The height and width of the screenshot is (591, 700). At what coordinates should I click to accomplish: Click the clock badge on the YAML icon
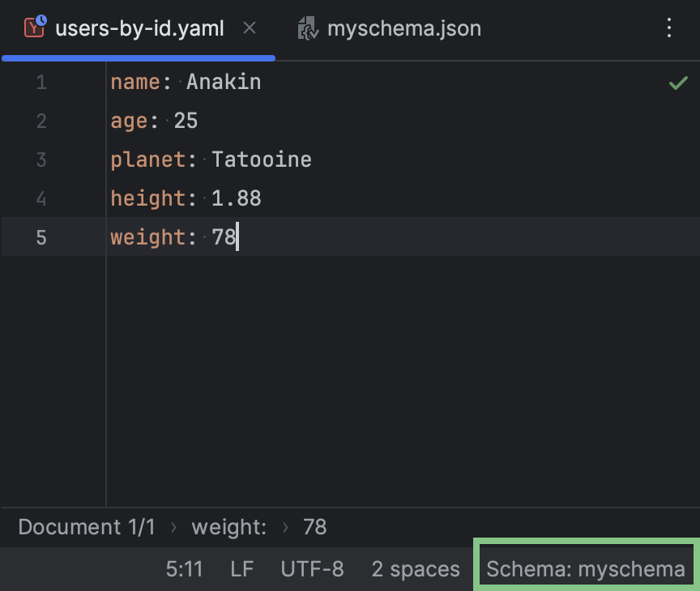[41, 21]
